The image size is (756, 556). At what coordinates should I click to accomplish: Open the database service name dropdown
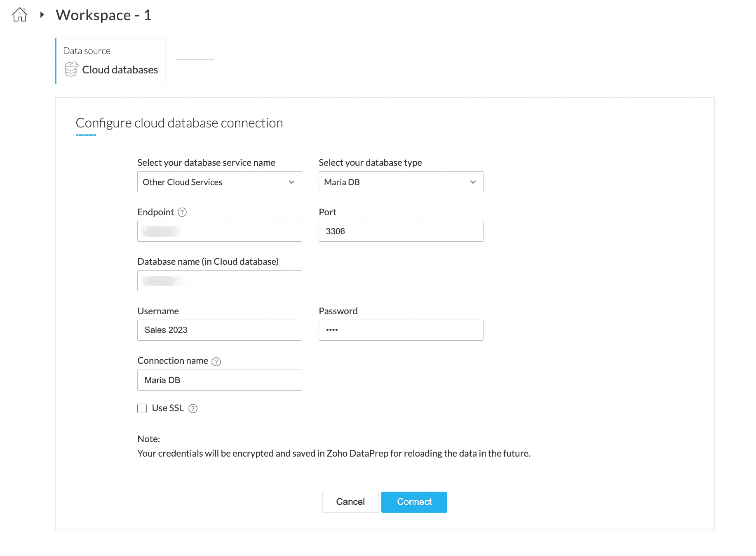point(219,182)
